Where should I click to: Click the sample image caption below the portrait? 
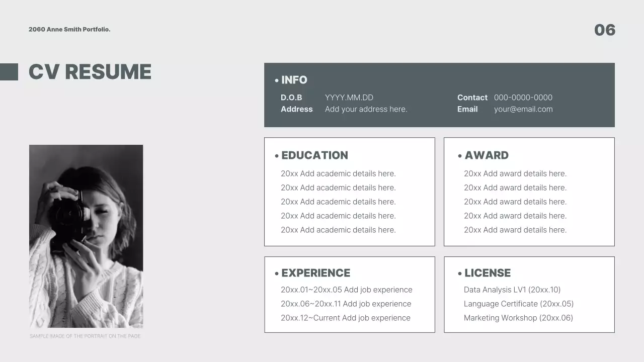(85, 336)
